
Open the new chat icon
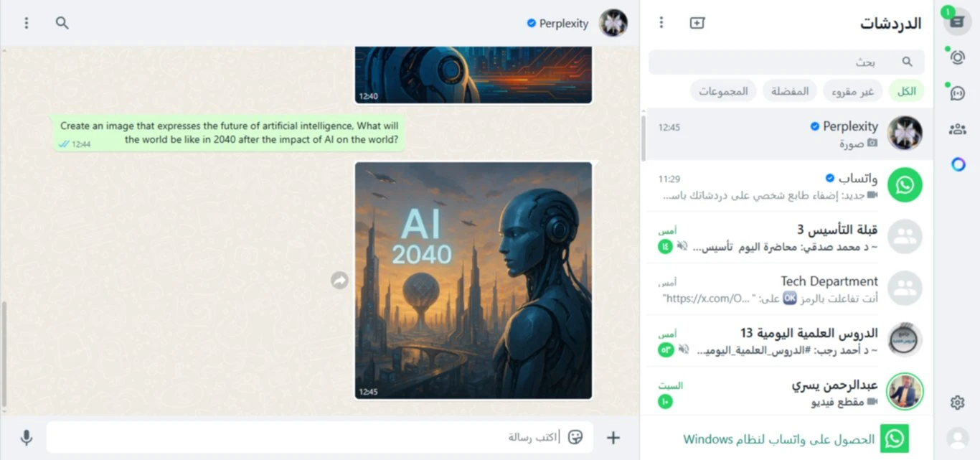click(697, 23)
